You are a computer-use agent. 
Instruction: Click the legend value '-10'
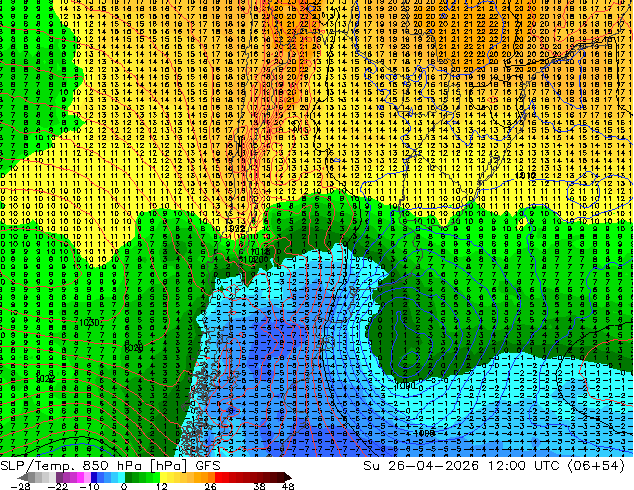click(90, 486)
